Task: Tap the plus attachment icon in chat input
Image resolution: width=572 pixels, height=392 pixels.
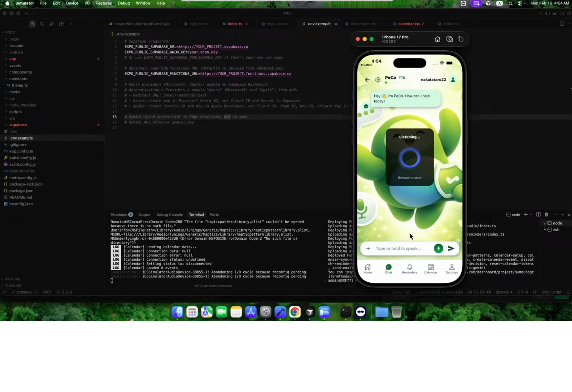Action: 368,249
